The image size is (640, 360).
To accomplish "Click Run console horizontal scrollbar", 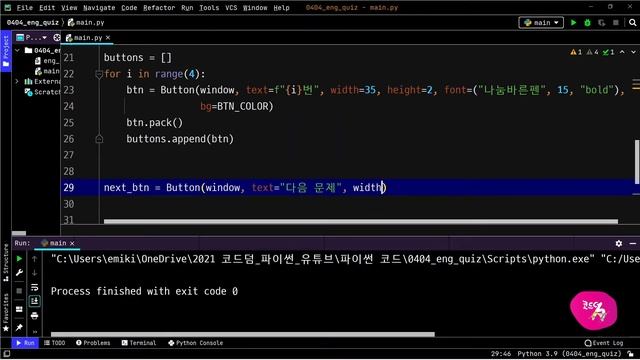I will click(242, 334).
